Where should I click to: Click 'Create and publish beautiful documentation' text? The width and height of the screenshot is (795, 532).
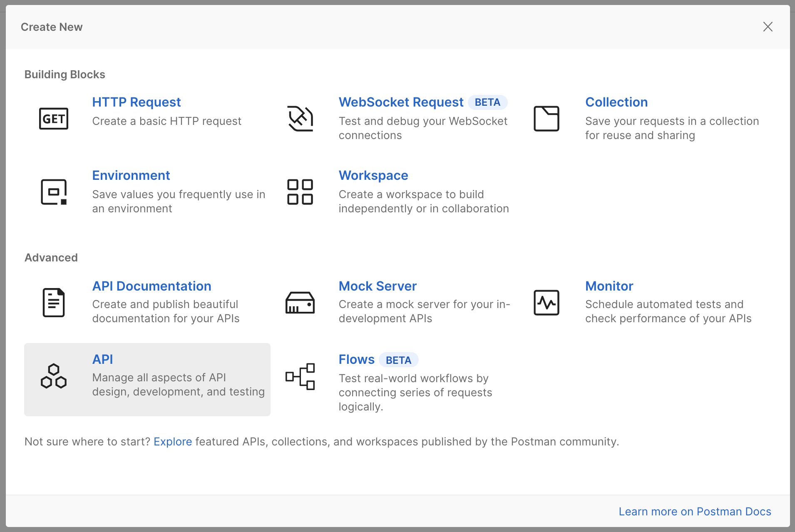click(x=166, y=311)
